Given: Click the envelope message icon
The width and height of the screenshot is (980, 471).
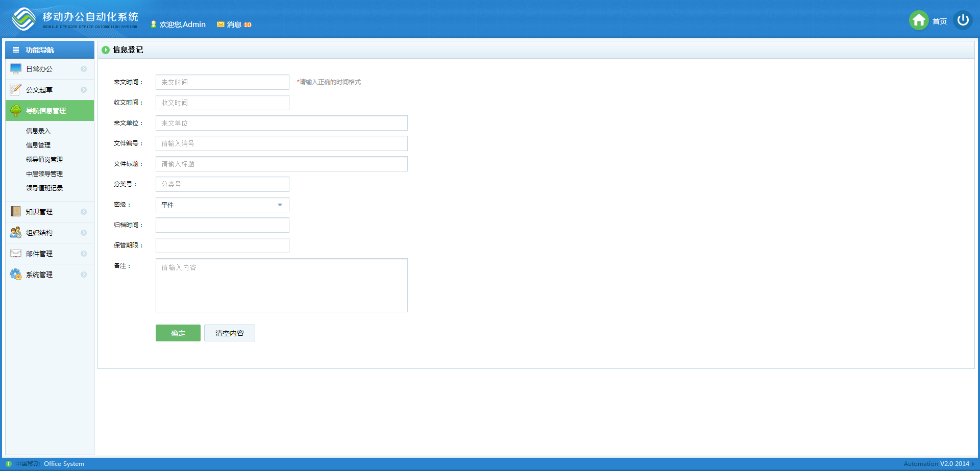Looking at the screenshot, I should [220, 24].
